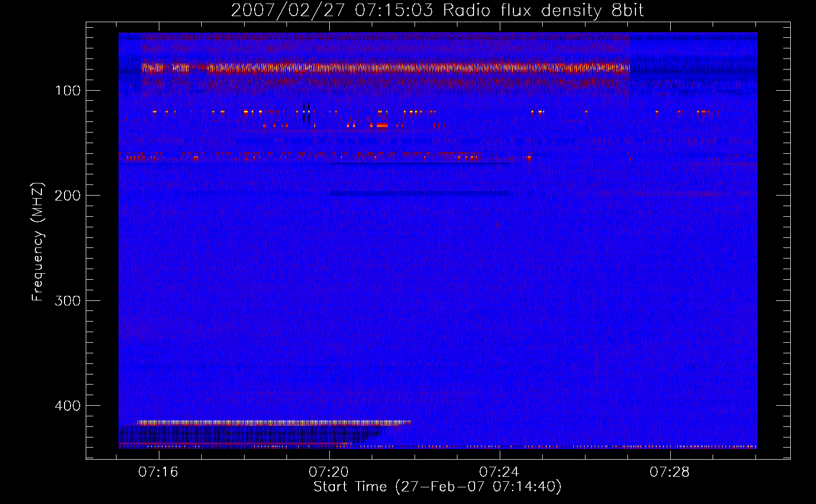Screen dimensions: 816x504
Task: Click the 'Start Time (27-Feb-07 07:14:40)' axis label
Action: (437, 487)
